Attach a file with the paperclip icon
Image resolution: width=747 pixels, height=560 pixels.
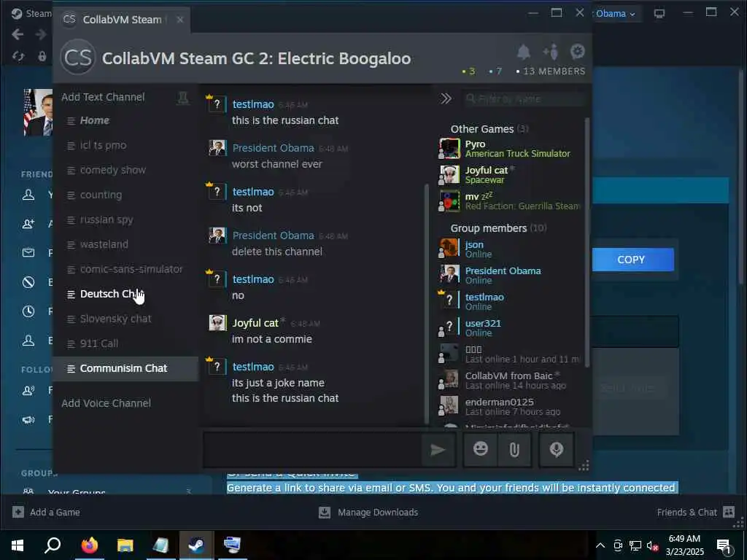(x=514, y=449)
